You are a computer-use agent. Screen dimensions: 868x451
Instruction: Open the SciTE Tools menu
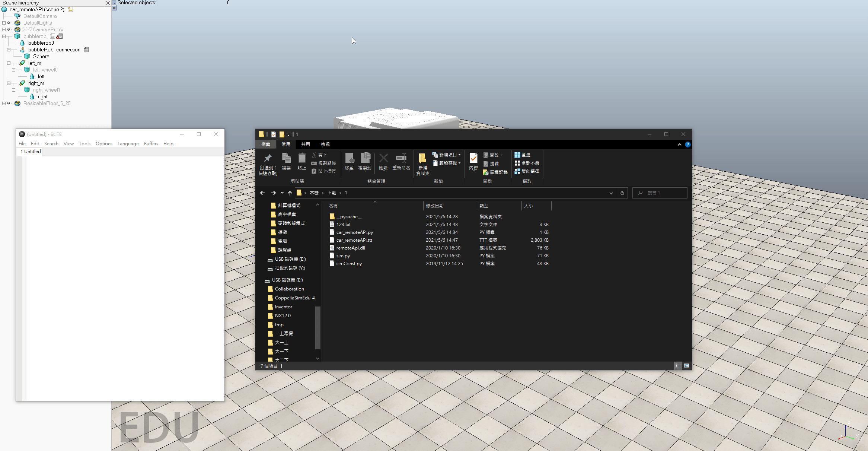coord(84,143)
